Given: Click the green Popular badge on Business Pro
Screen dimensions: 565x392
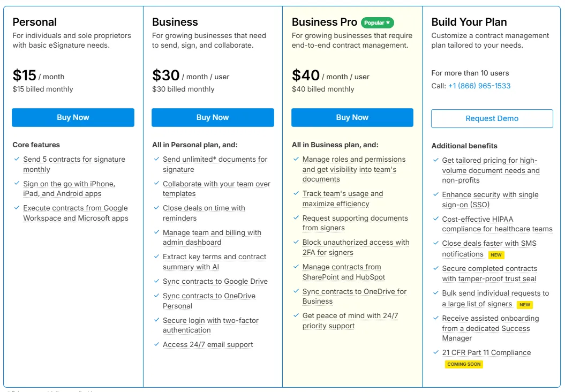Looking at the screenshot, I should coord(377,22).
